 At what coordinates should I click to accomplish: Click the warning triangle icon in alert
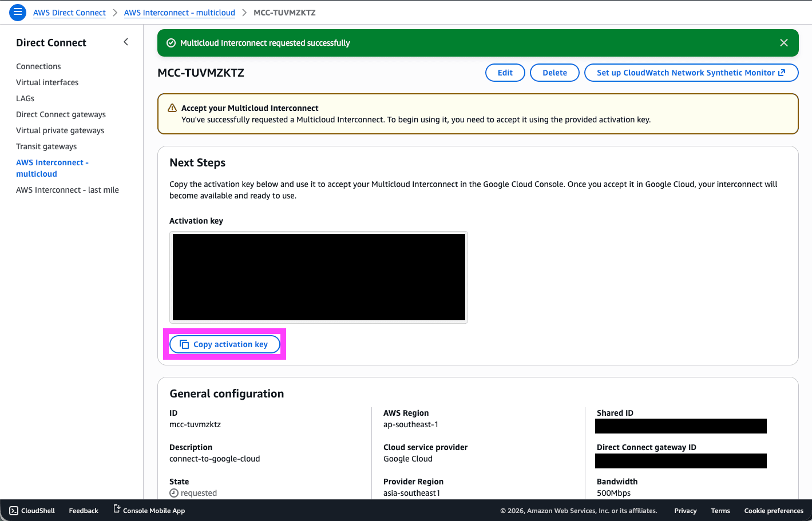tap(172, 108)
